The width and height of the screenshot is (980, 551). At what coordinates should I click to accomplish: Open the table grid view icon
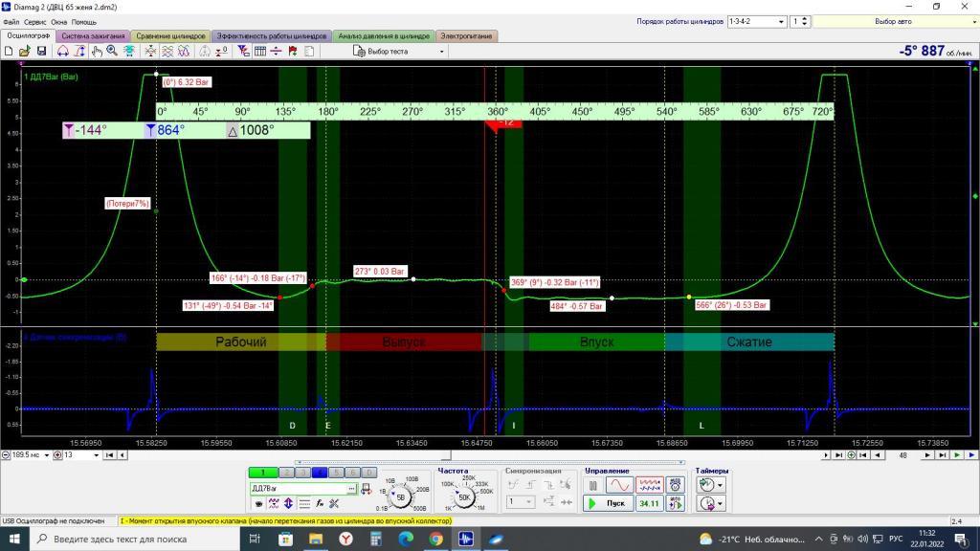coord(260,52)
